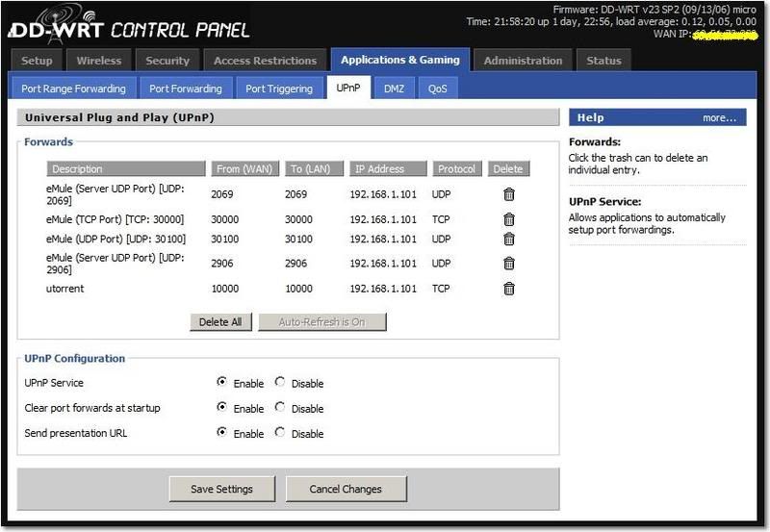The image size is (770, 532).
Task: Click the Delete All button
Action: click(x=220, y=322)
